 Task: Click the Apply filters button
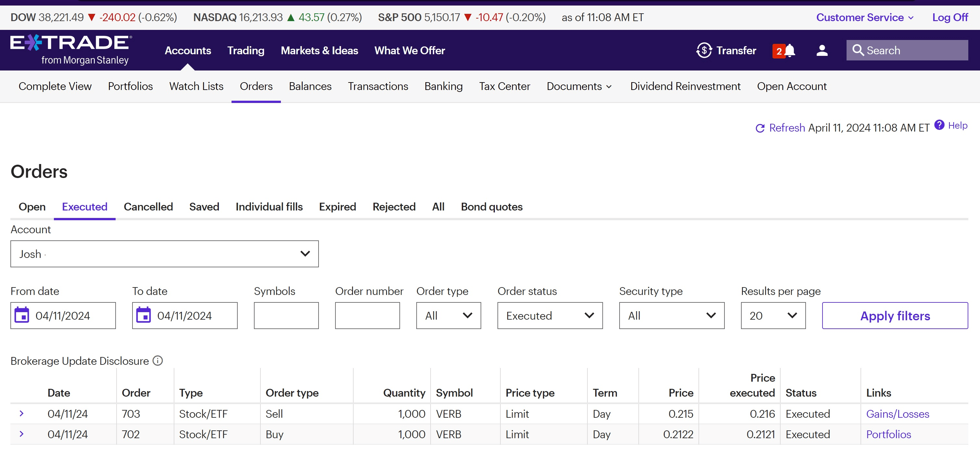pos(895,316)
